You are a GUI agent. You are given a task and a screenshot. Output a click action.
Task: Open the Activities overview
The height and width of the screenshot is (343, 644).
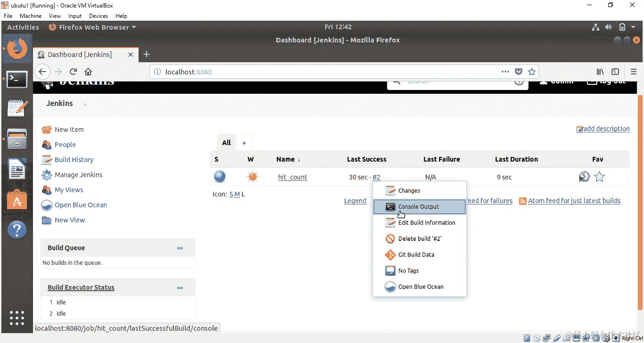23,27
